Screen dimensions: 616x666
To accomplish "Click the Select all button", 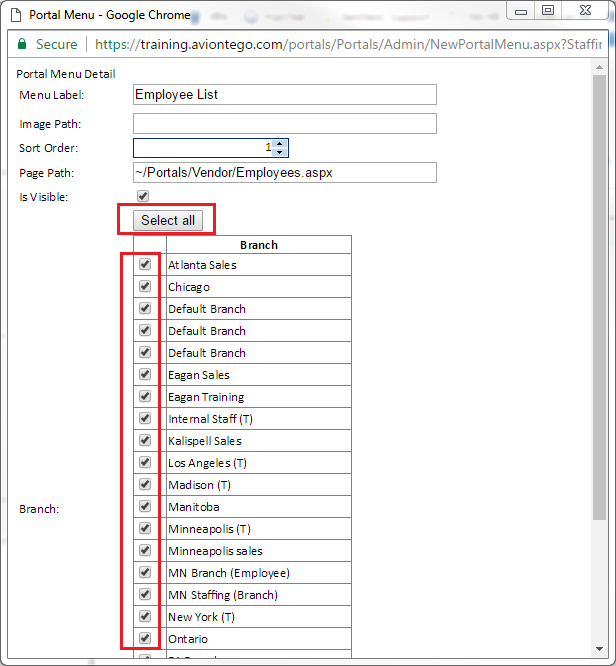I will click(x=168, y=220).
